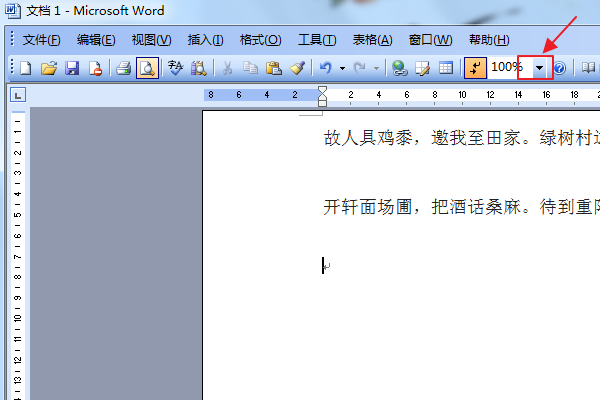The height and width of the screenshot is (400, 600).
Task: Click the Copy icon
Action: [x=250, y=68]
